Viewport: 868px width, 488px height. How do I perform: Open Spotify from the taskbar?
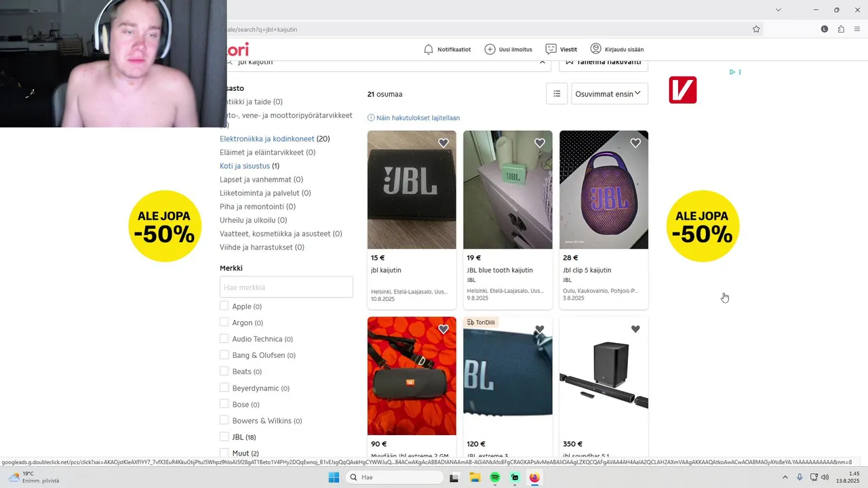[495, 477]
